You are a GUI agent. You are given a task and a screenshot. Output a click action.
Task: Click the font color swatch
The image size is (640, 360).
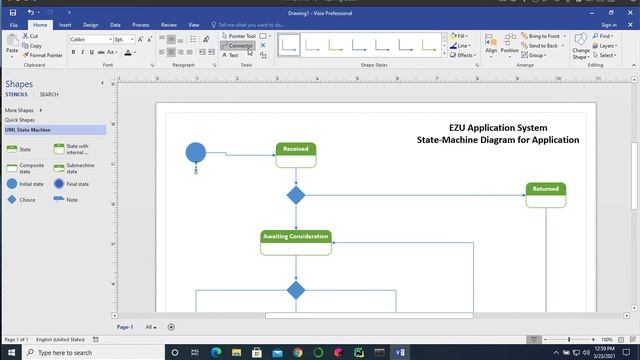[x=128, y=53]
